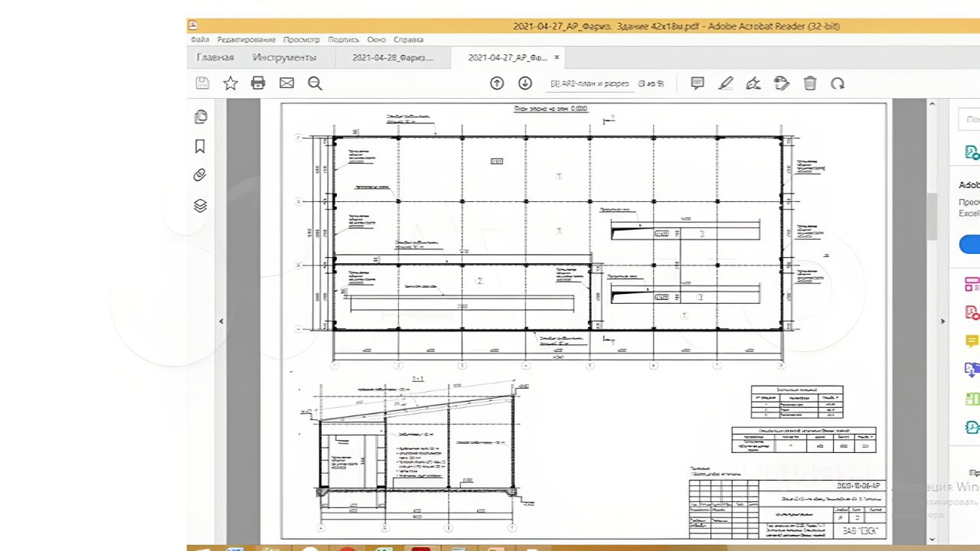
Task: Expand the left navigation pane arrow
Action: click(x=221, y=321)
